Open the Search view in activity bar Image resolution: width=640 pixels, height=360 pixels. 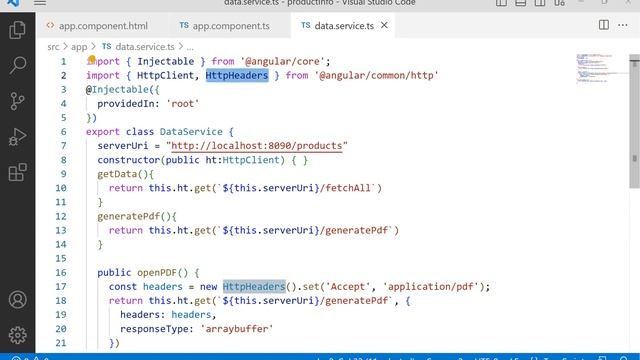click(x=17, y=65)
